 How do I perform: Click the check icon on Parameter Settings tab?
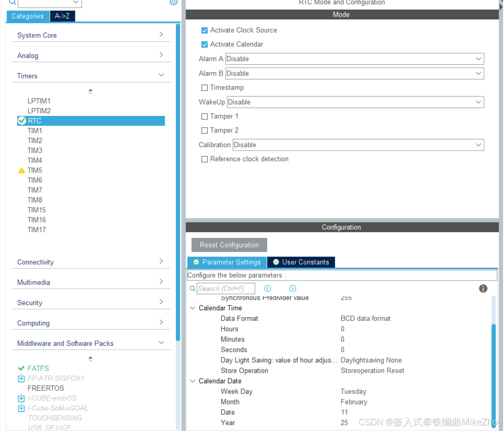(196, 262)
